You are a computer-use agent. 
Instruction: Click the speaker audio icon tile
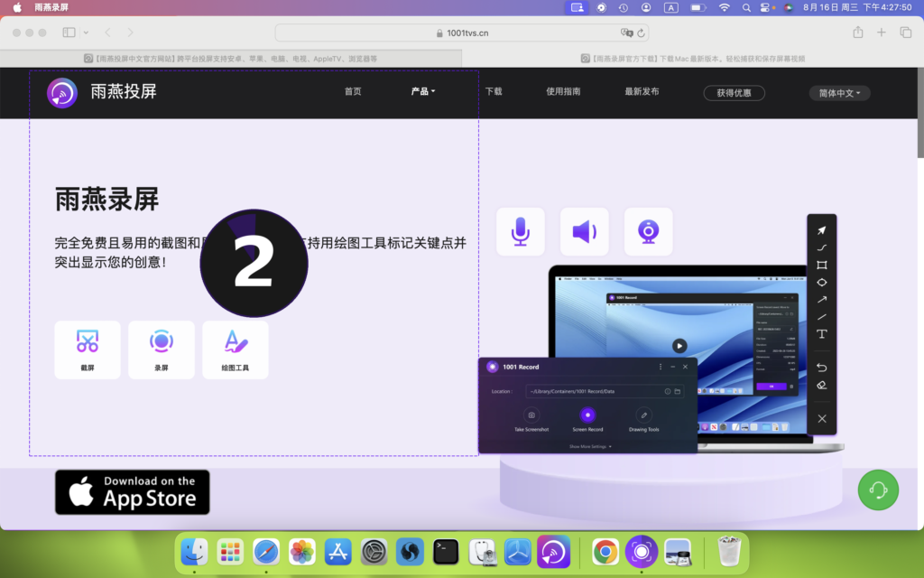tap(584, 231)
